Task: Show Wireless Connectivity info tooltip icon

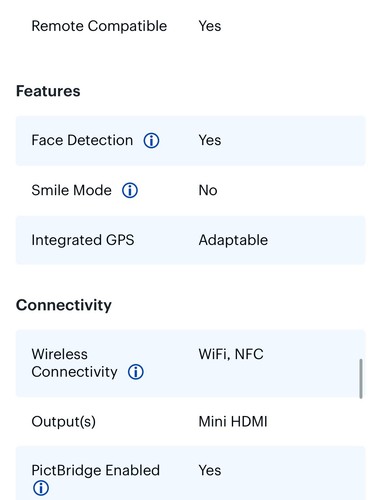Action: pyautogui.click(x=136, y=372)
